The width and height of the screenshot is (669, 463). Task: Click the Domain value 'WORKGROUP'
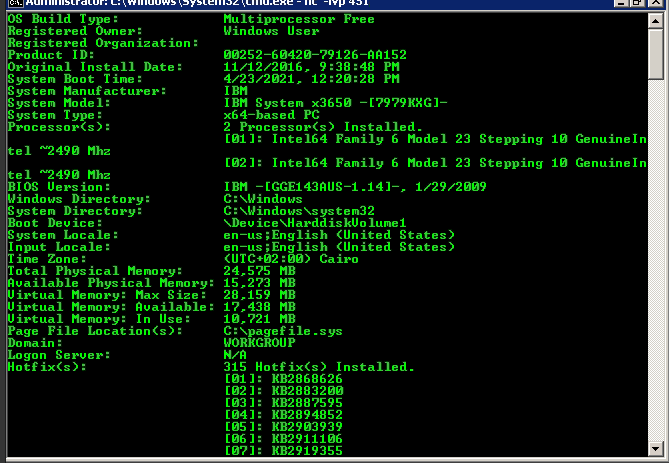pos(259,343)
